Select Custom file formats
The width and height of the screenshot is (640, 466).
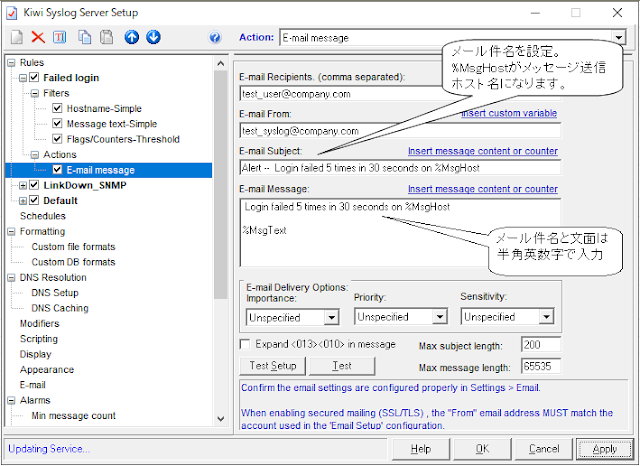(x=73, y=246)
